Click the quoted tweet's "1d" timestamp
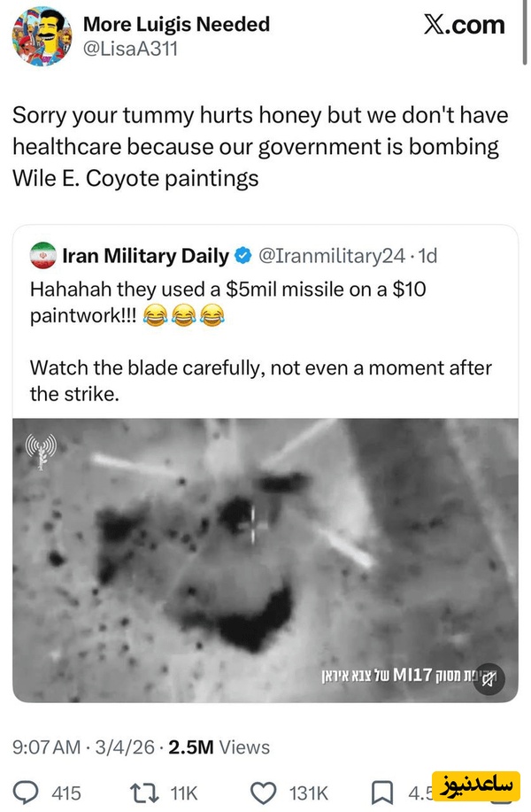 point(427,257)
